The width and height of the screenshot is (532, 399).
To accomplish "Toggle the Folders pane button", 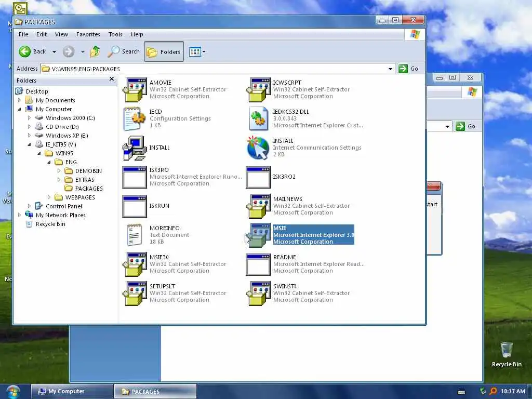I will (164, 51).
